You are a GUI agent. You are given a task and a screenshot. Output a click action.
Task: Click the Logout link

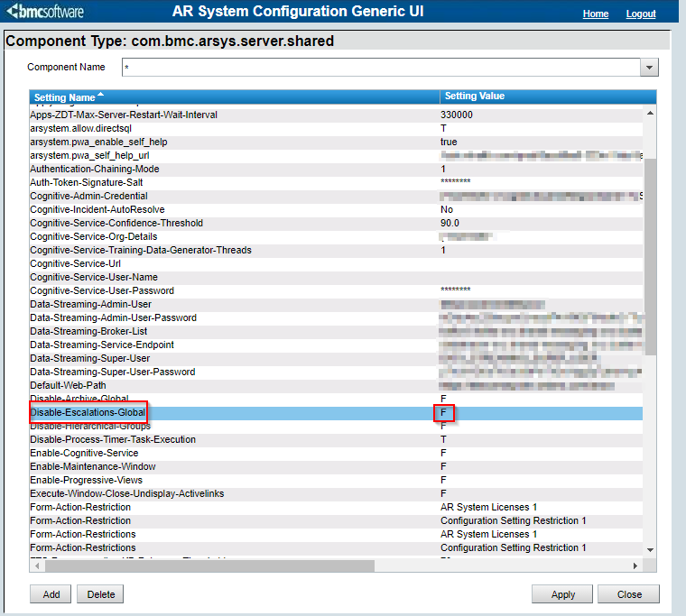pyautogui.click(x=641, y=14)
